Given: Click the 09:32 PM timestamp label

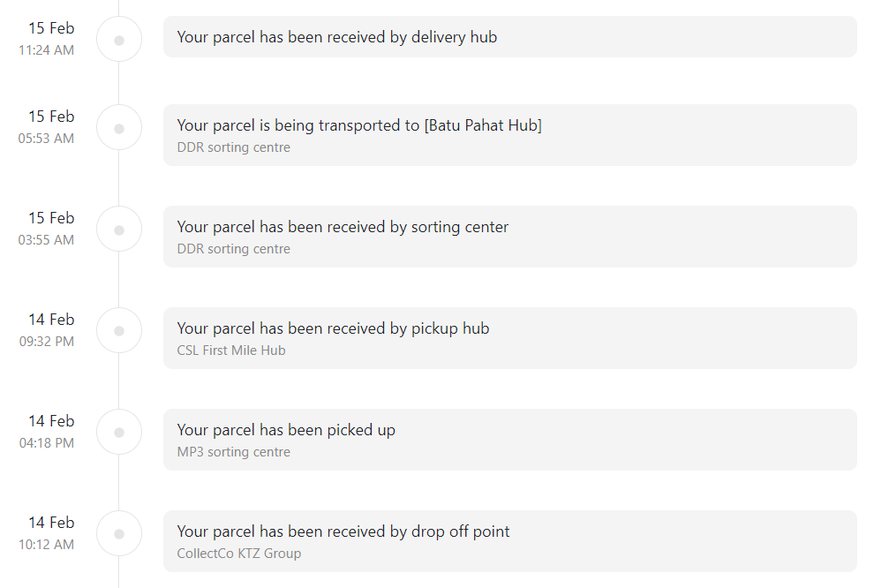Looking at the screenshot, I should pyautogui.click(x=47, y=341).
